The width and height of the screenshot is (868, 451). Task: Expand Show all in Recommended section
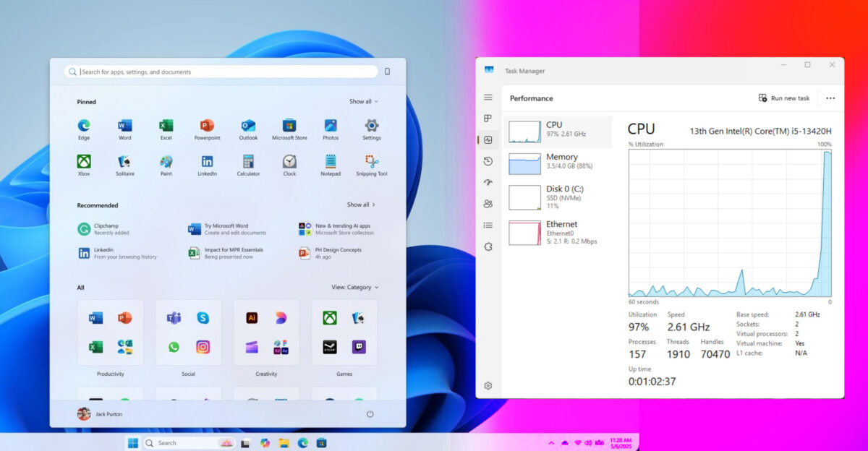pos(361,205)
